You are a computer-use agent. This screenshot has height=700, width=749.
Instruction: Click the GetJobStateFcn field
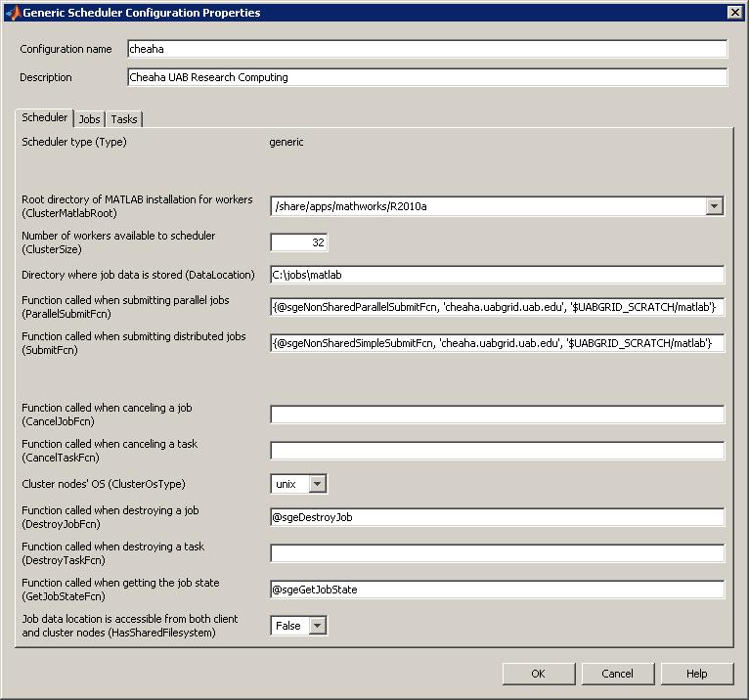497,590
